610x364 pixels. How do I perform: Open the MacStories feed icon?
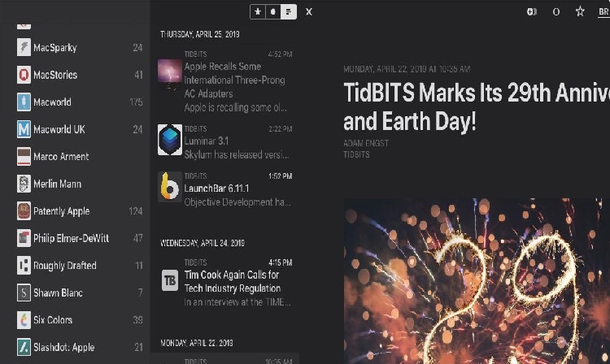(x=24, y=75)
